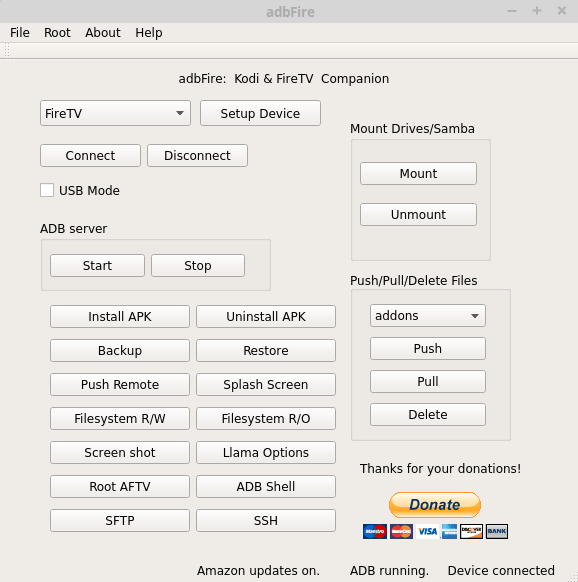Set Filesystem R/O
This screenshot has height=582, width=578.
[266, 419]
